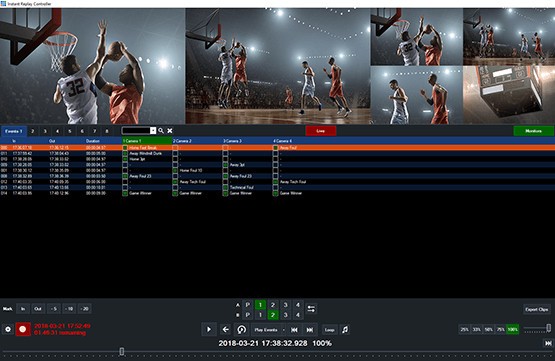Toggle Camera 2 checkbox for Home Foul 10

175,171
